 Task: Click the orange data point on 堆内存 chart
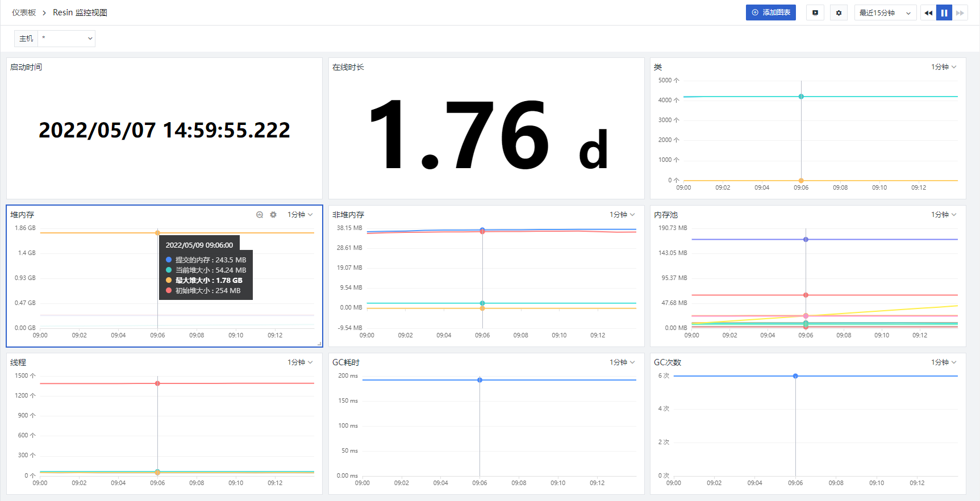[x=157, y=233]
